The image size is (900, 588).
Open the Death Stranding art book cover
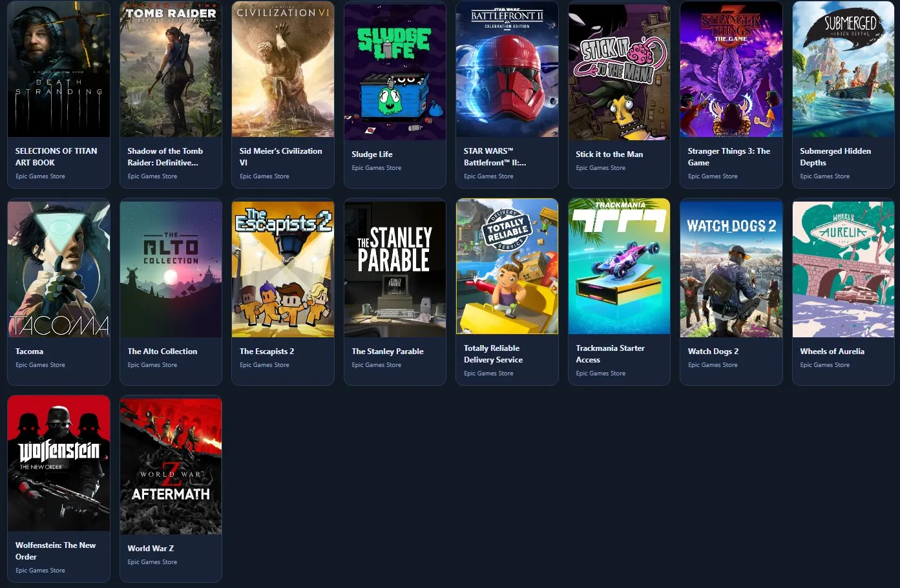point(59,69)
